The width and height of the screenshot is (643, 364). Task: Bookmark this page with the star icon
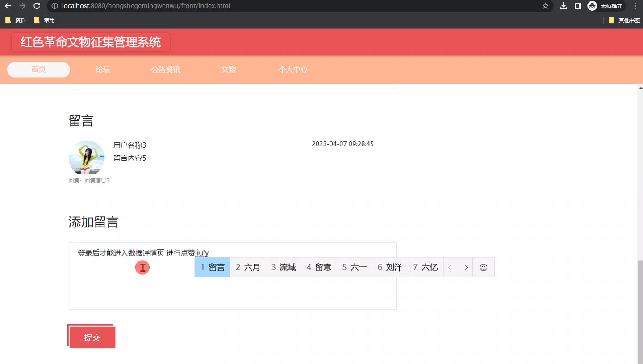coord(545,6)
